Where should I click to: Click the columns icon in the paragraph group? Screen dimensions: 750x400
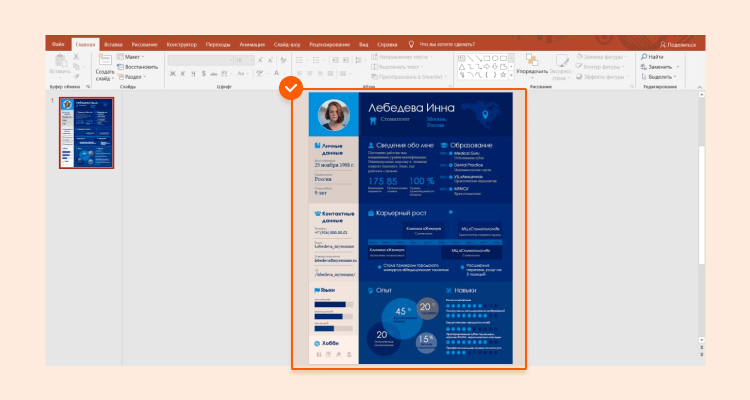click(343, 74)
